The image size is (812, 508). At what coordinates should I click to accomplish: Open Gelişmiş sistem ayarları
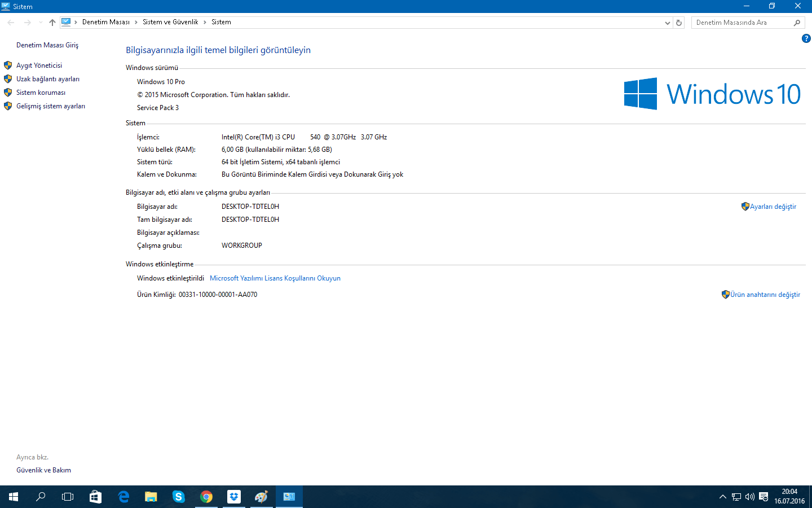tap(51, 106)
